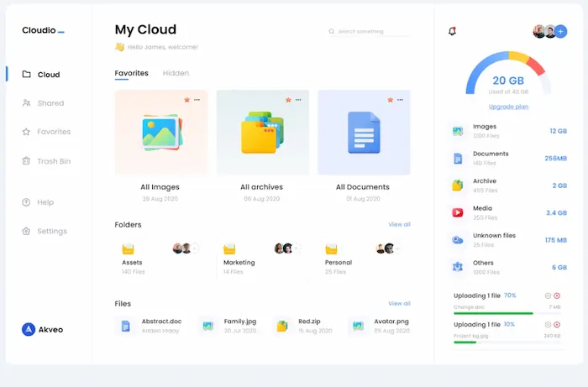Open Settings in the sidebar

pos(45,231)
